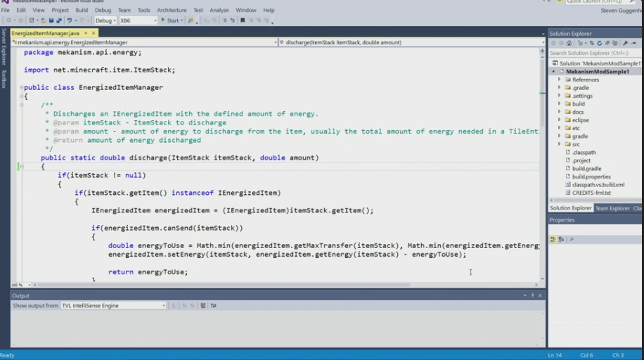
Task: Expand the src folder in Solution Explorer
Action: pyautogui.click(x=560, y=144)
